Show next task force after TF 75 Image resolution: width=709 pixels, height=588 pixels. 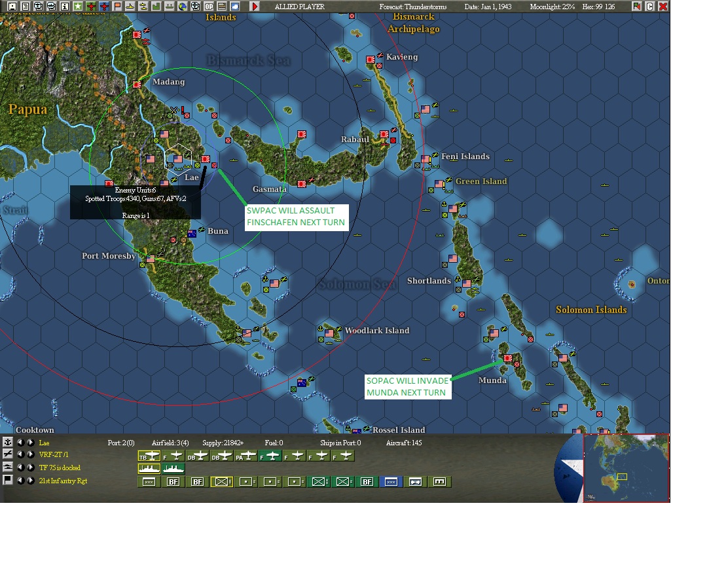coord(30,468)
